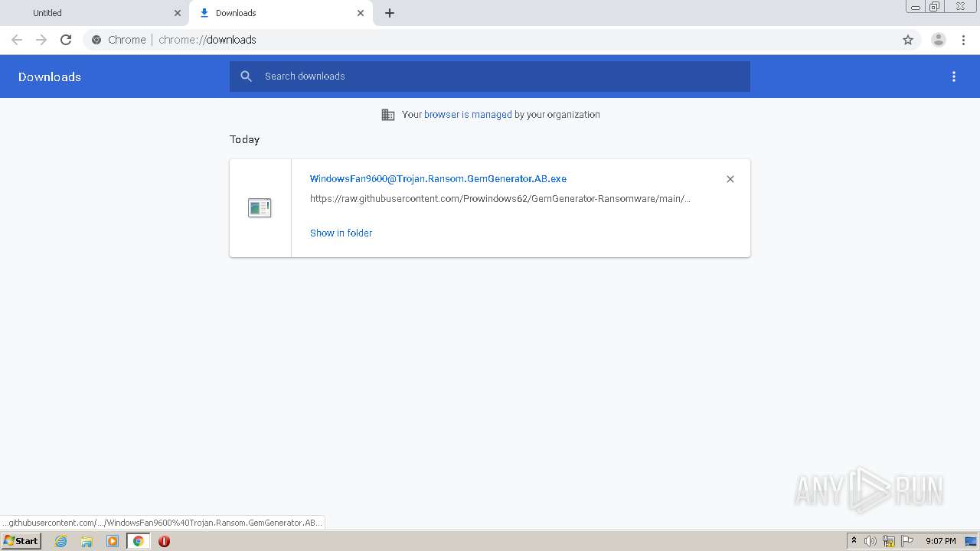Click the browser forward arrow
Screen dimensions: 980x551
pos(41,40)
